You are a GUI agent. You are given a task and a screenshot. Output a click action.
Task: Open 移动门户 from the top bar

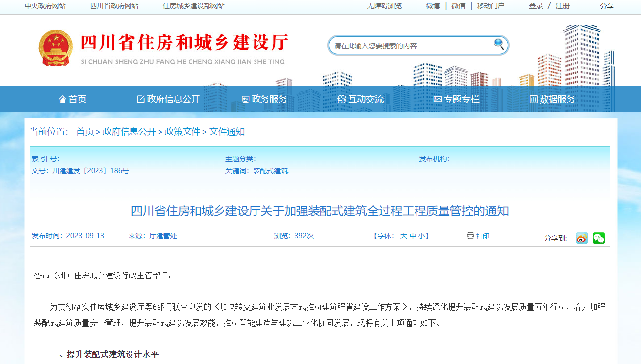coord(490,6)
